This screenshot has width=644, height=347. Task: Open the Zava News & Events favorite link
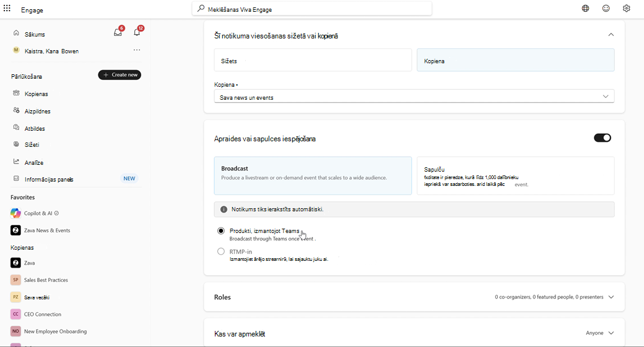click(x=47, y=231)
